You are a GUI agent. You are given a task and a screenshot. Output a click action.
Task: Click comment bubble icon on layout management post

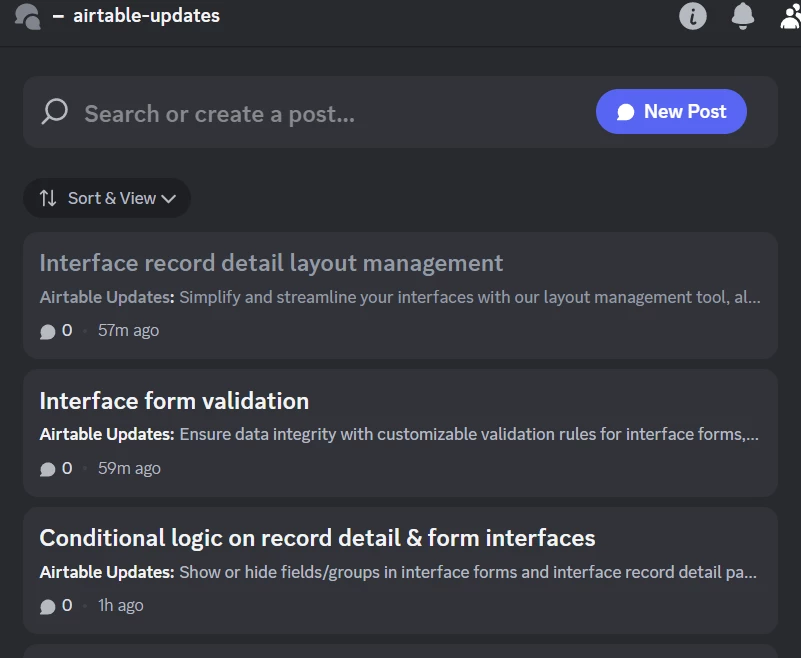point(48,332)
